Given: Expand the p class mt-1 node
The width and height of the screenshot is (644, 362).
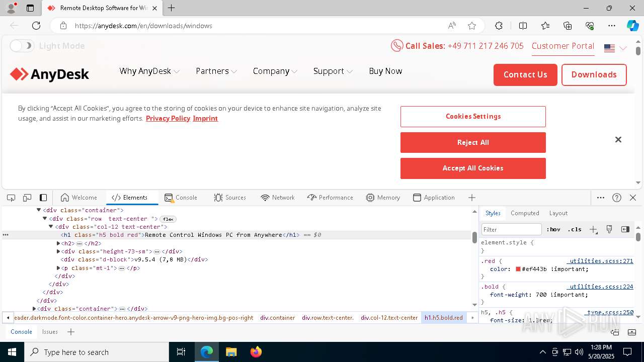Looking at the screenshot, I should (x=58, y=268).
